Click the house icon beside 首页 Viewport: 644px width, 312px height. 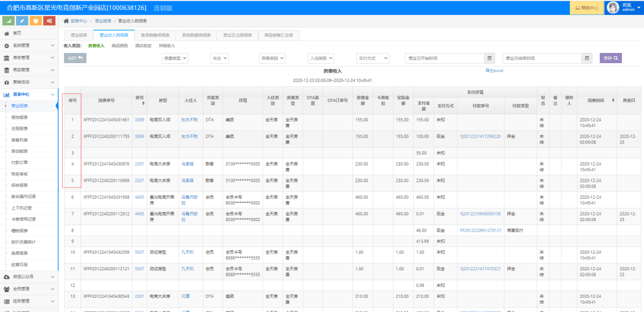[x=7, y=33]
